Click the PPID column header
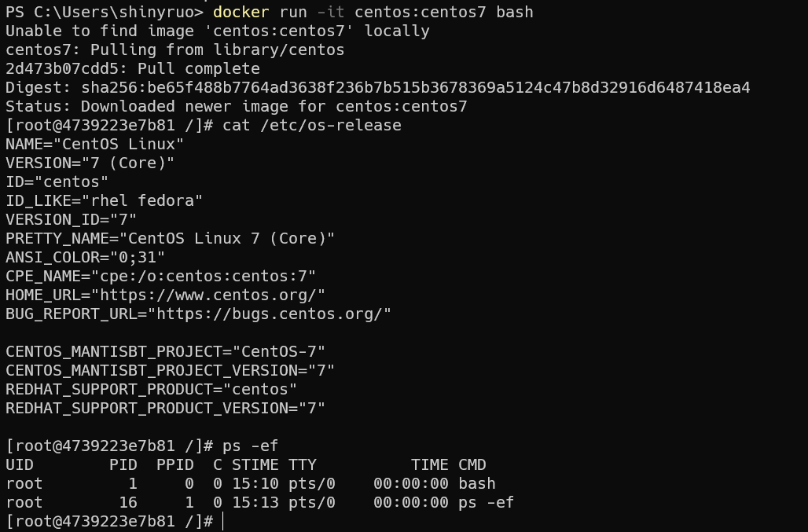This screenshot has width=808, height=532. click(175, 465)
